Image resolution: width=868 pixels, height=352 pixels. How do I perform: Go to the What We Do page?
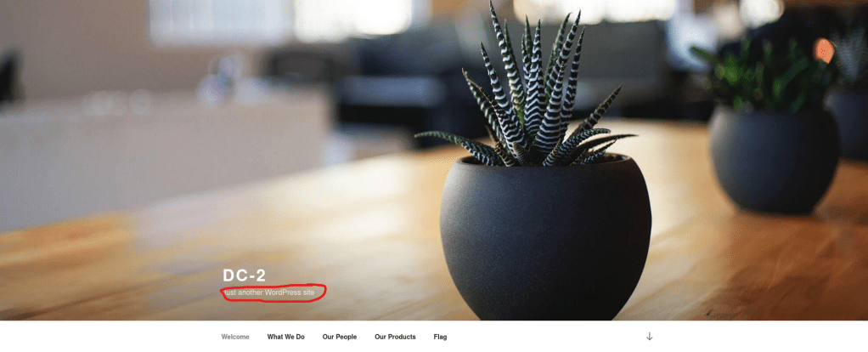(x=285, y=337)
